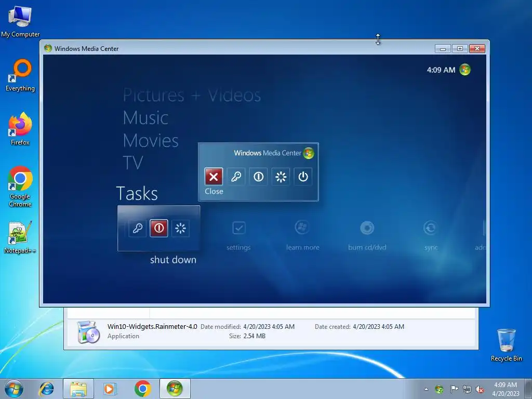Open Notepad++ desktop shortcut

point(20,237)
